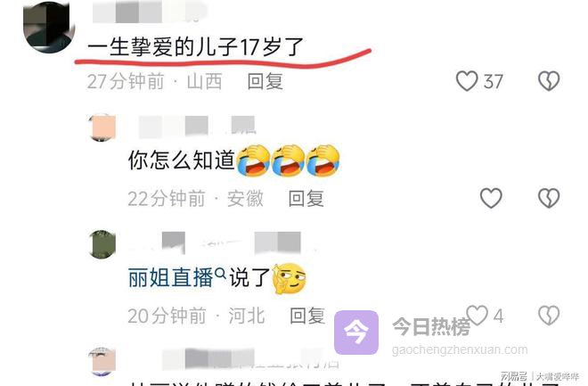
Task: Open the 丽姐直播 search link
Action: click(171, 278)
